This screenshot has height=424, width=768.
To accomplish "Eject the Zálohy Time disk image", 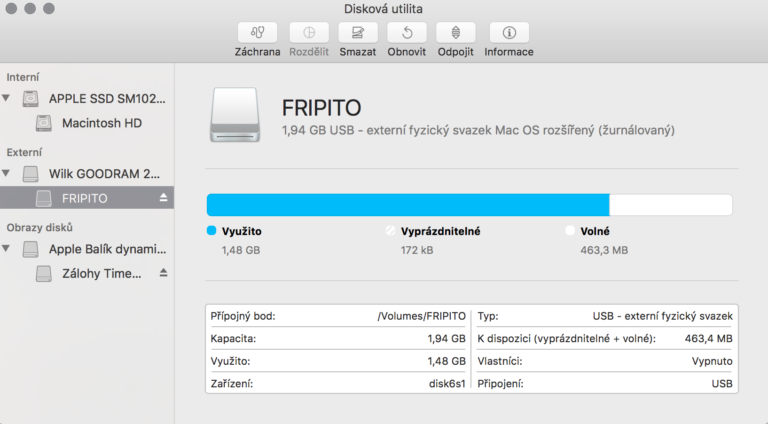I will (x=164, y=273).
